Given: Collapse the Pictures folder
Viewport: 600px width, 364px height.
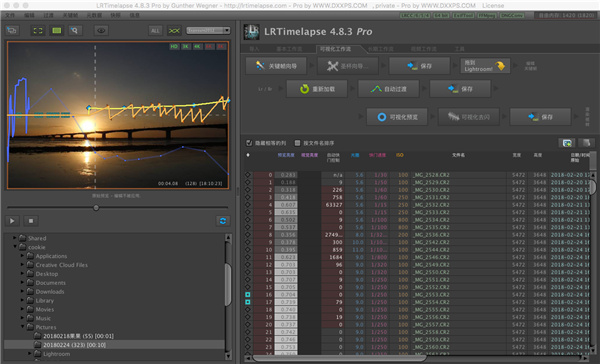Looking at the screenshot, I should 22,326.
